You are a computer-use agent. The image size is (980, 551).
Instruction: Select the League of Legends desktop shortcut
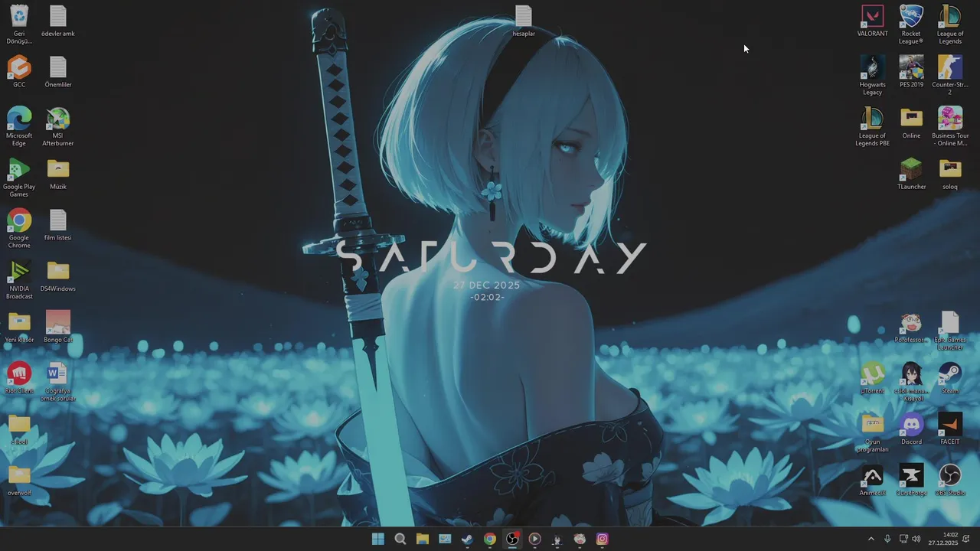point(950,24)
